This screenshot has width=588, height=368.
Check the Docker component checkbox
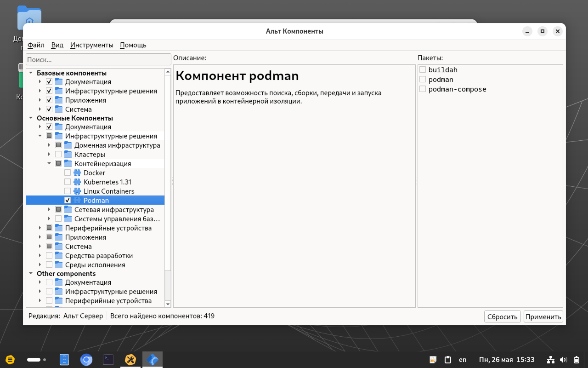tap(68, 172)
